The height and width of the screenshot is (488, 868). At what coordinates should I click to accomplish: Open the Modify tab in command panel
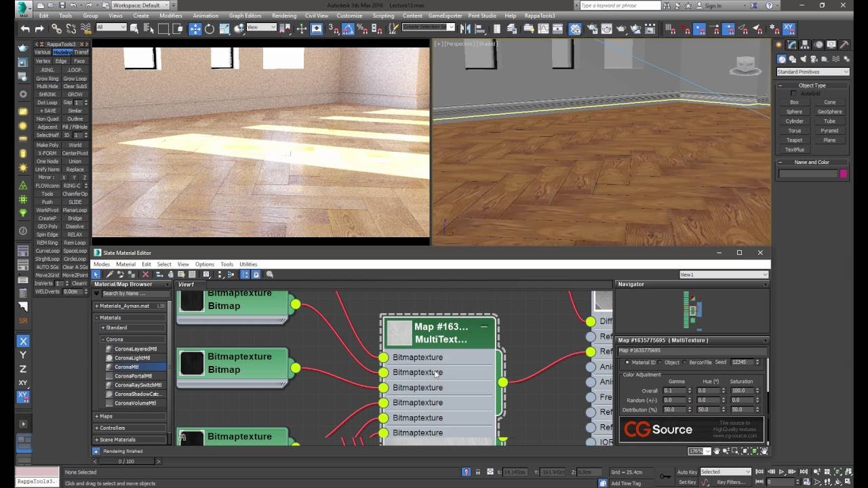(792, 45)
